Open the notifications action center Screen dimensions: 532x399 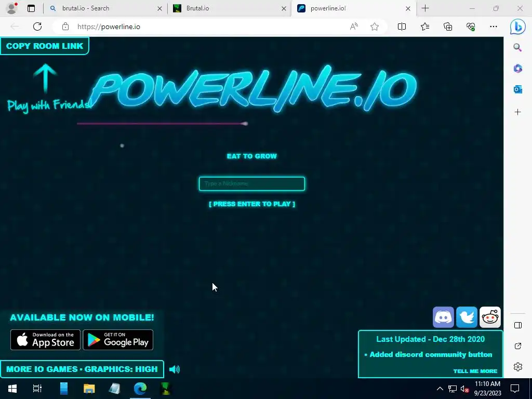pos(515,389)
